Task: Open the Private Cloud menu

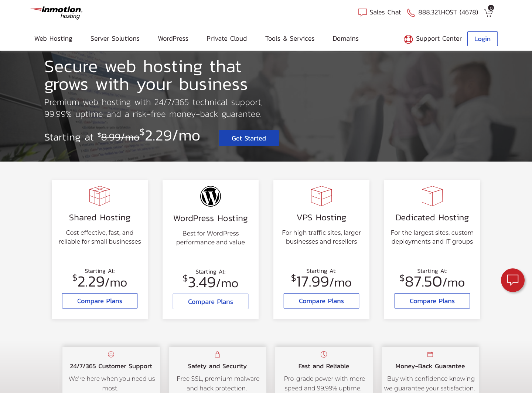Action: click(x=226, y=38)
